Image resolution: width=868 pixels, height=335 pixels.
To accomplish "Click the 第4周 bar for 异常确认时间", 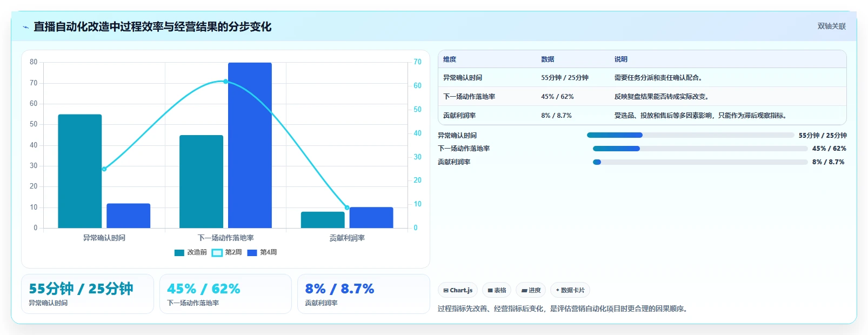I will [x=128, y=216].
